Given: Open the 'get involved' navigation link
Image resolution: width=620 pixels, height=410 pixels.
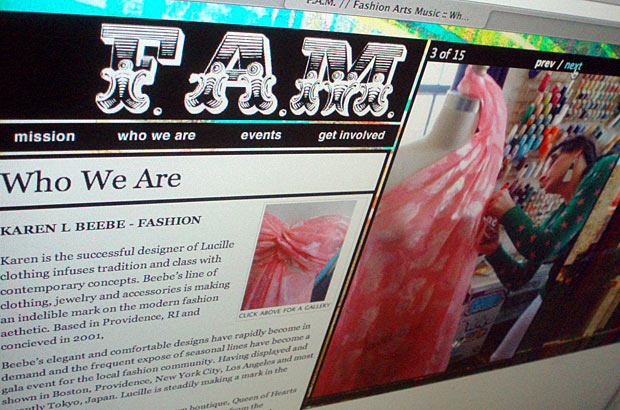Looking at the screenshot, I should point(352,135).
